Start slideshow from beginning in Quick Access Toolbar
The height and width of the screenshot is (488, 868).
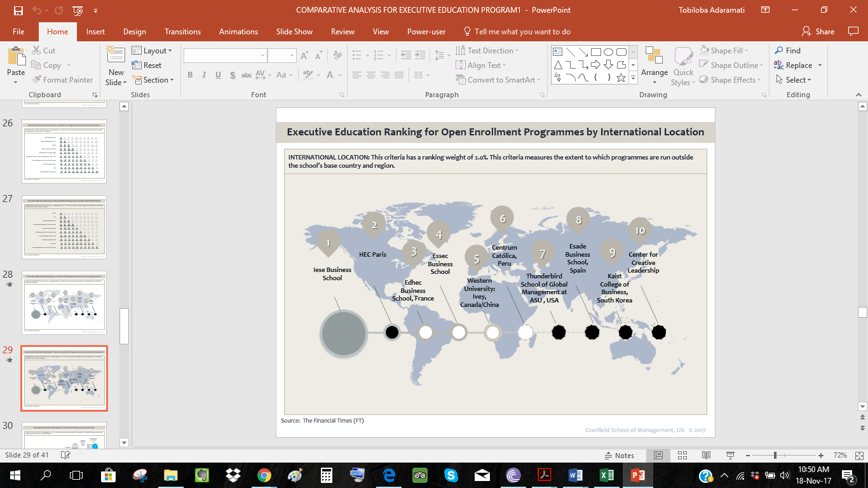point(78,10)
